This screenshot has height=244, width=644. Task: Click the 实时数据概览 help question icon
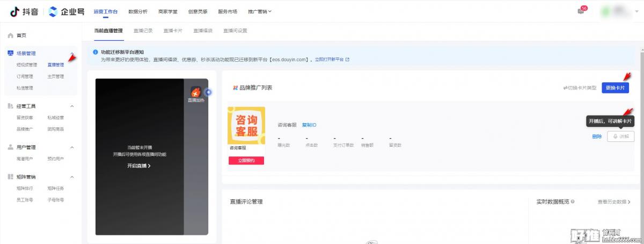click(x=573, y=202)
